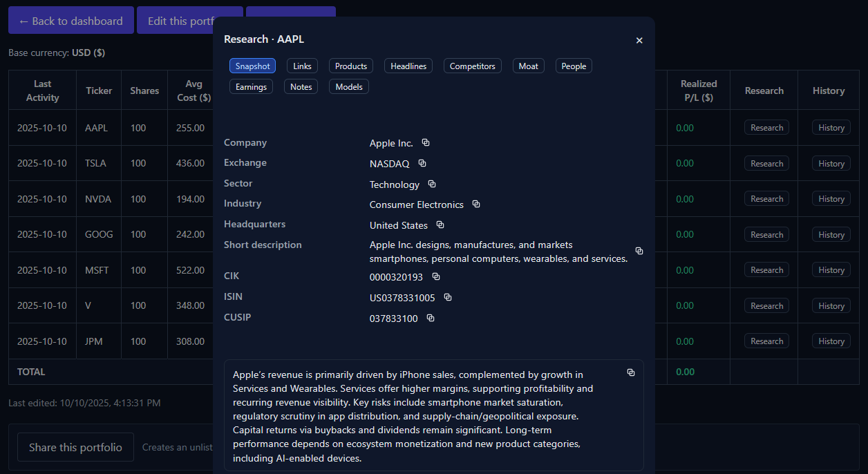Copy the Company name "Apple Inc."
868x474 pixels.
click(425, 142)
